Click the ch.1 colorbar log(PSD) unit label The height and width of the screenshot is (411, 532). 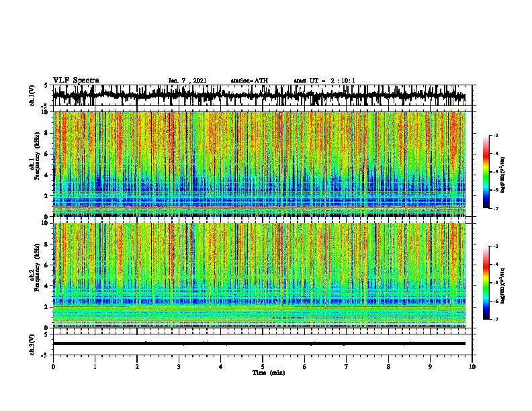(x=503, y=175)
